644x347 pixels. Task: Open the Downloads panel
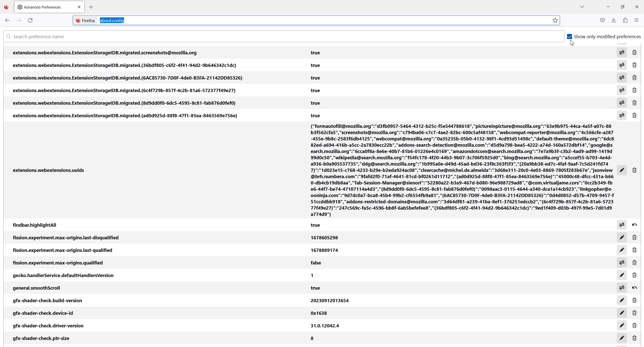614,20
